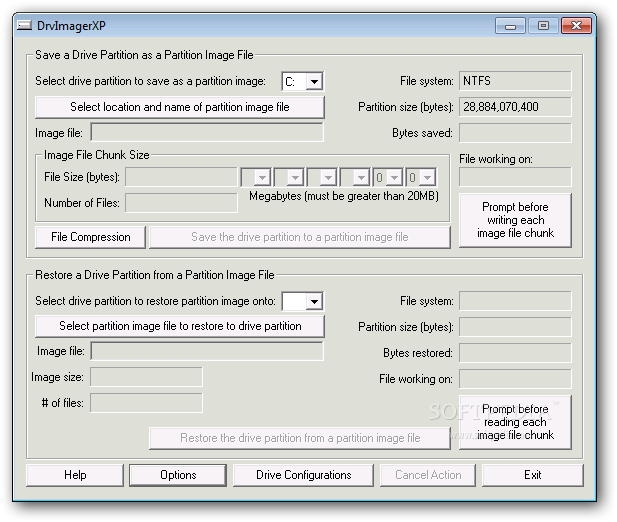Click the NTFS file system value
The height and width of the screenshot is (522, 617).
coord(515,81)
